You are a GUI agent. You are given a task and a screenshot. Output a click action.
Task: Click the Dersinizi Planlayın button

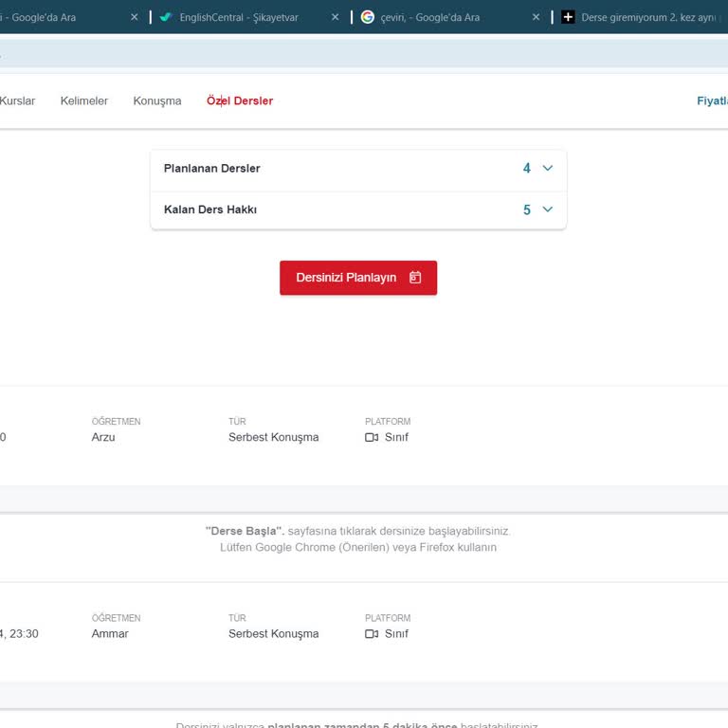(358, 278)
